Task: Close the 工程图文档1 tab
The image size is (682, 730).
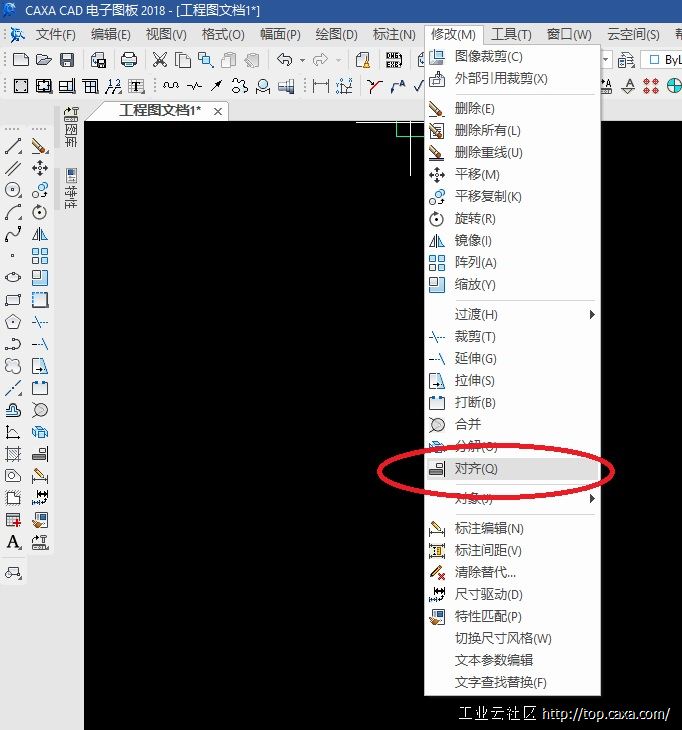Action: click(x=218, y=111)
